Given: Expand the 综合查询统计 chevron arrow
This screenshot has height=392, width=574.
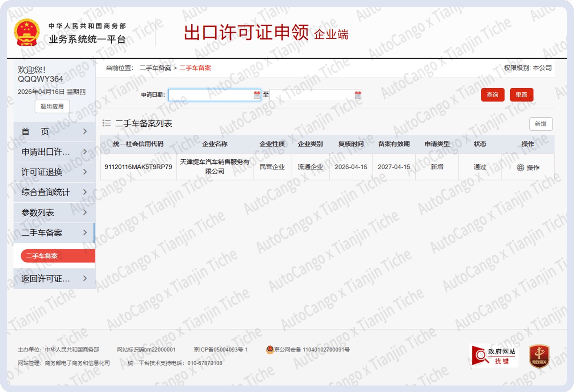Looking at the screenshot, I should 85,192.
